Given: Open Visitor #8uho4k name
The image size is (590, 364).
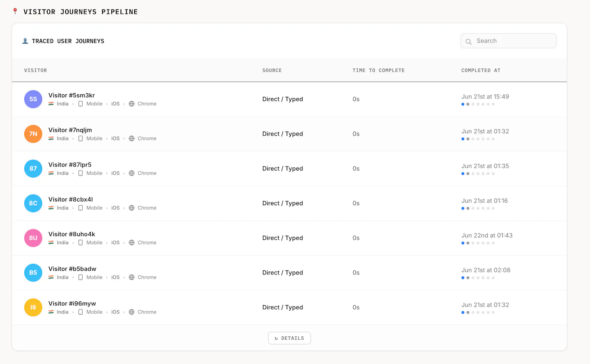Looking at the screenshot, I should coord(72,234).
